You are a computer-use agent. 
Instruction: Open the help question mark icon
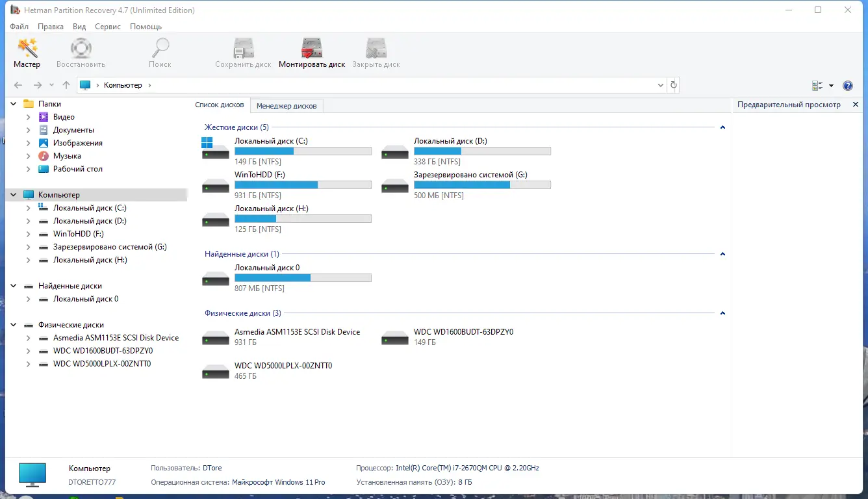[847, 85]
